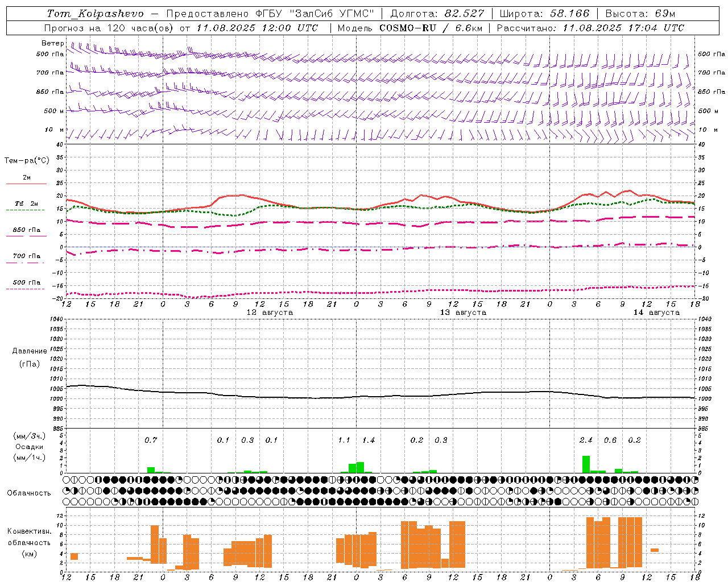Click the tallest green precipitation bar under 2.4

(586, 464)
